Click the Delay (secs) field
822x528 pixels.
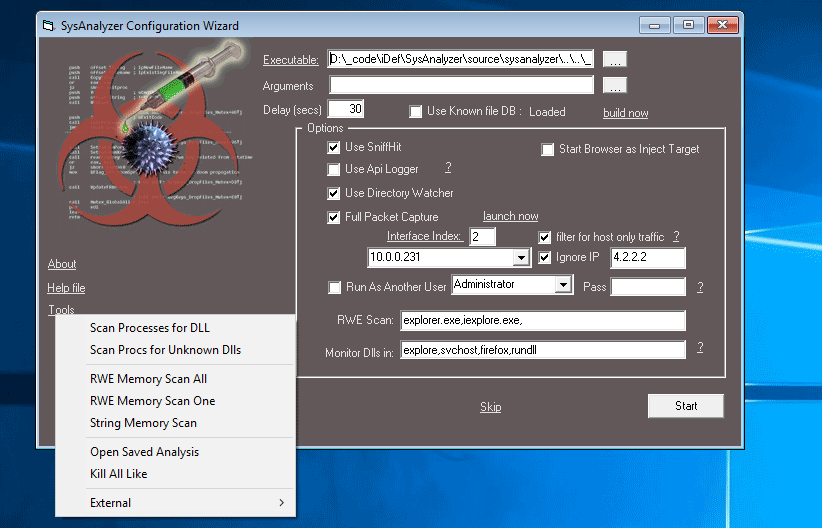(x=345, y=109)
